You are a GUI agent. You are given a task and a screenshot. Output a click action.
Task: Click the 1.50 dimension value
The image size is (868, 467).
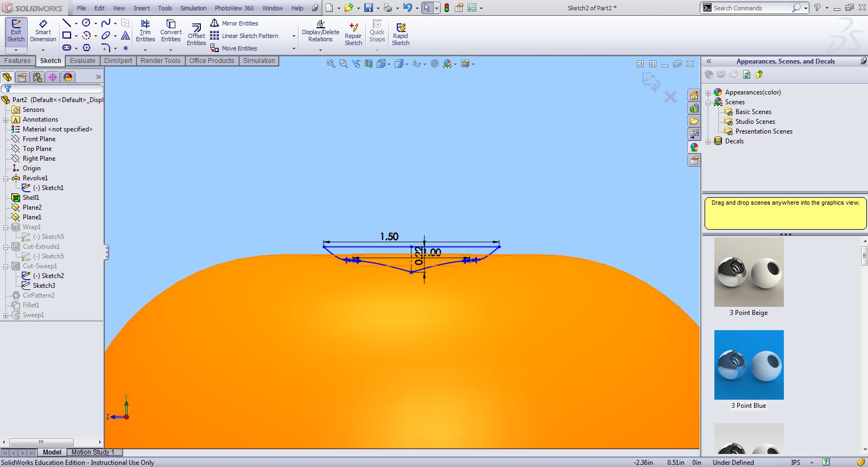tap(389, 237)
